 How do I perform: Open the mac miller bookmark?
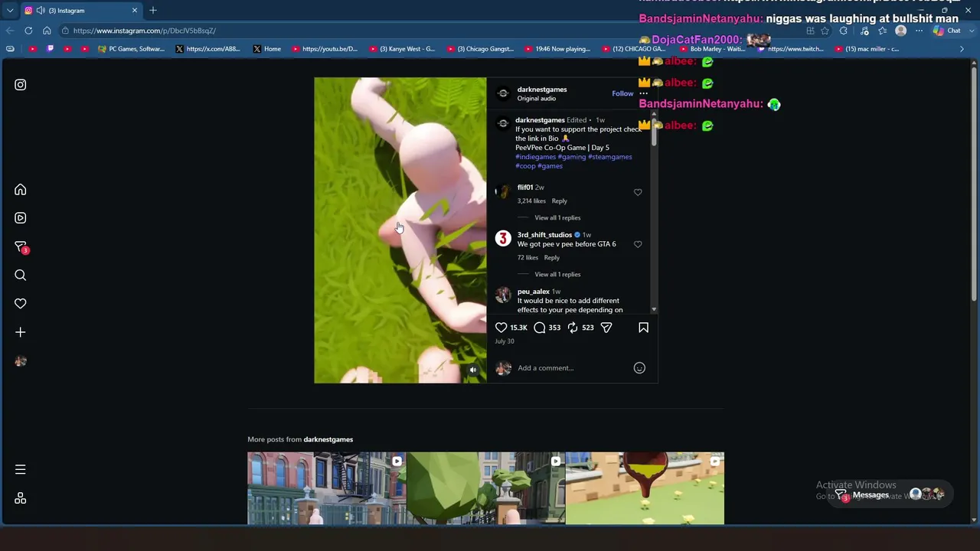[x=867, y=49]
